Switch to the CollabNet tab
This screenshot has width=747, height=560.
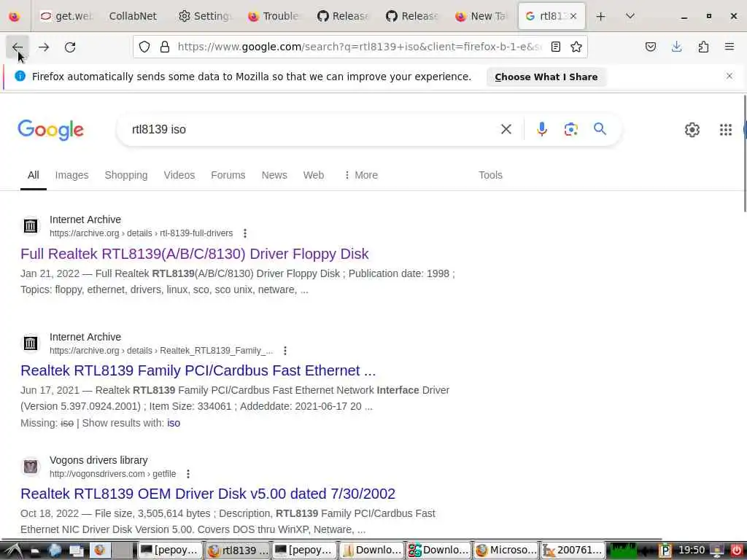[x=133, y=16]
